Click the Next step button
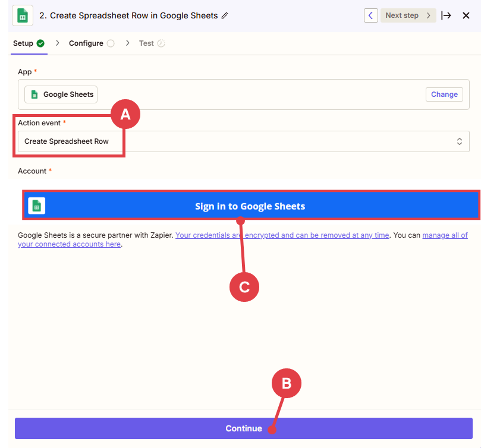Viewport: 481px width, 448px height. 408,15
